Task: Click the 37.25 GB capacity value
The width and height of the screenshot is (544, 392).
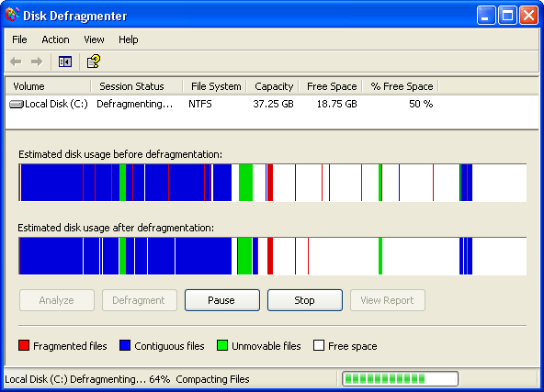Action: [274, 104]
